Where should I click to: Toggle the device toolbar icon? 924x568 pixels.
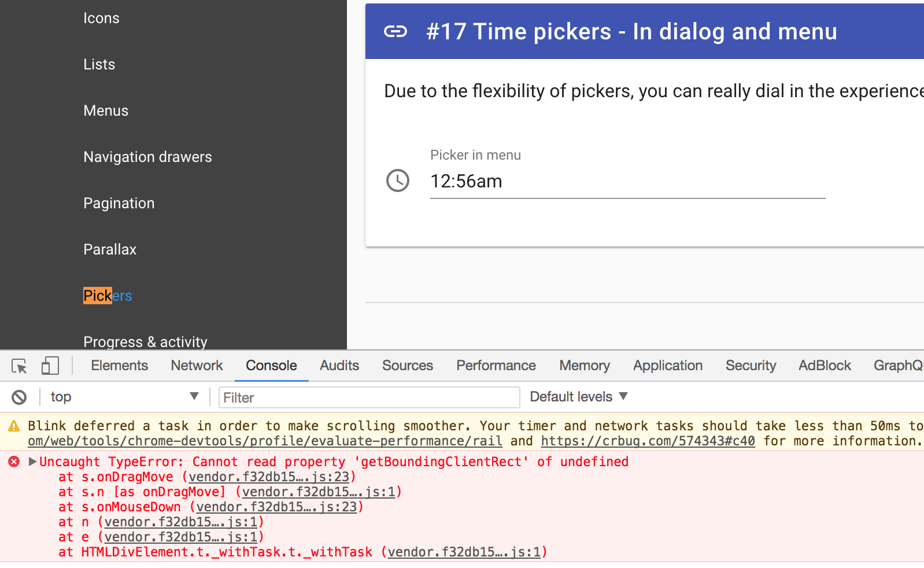coord(50,365)
